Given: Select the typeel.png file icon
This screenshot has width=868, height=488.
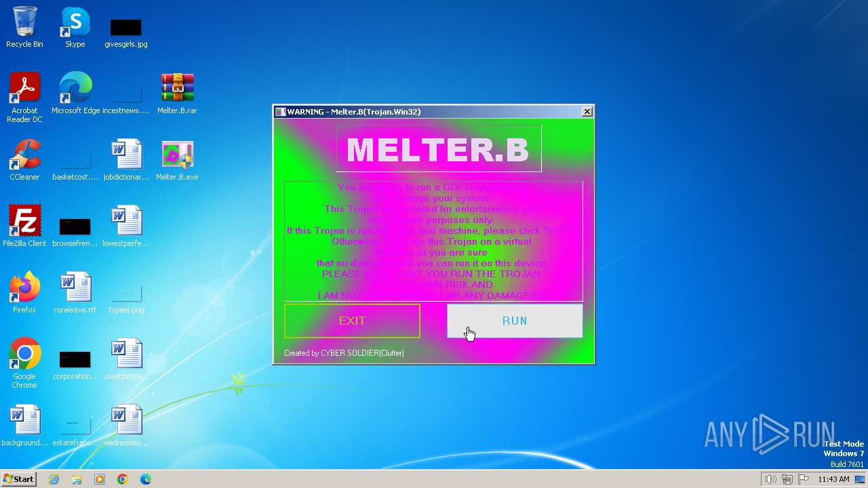Looking at the screenshot, I should (126, 298).
